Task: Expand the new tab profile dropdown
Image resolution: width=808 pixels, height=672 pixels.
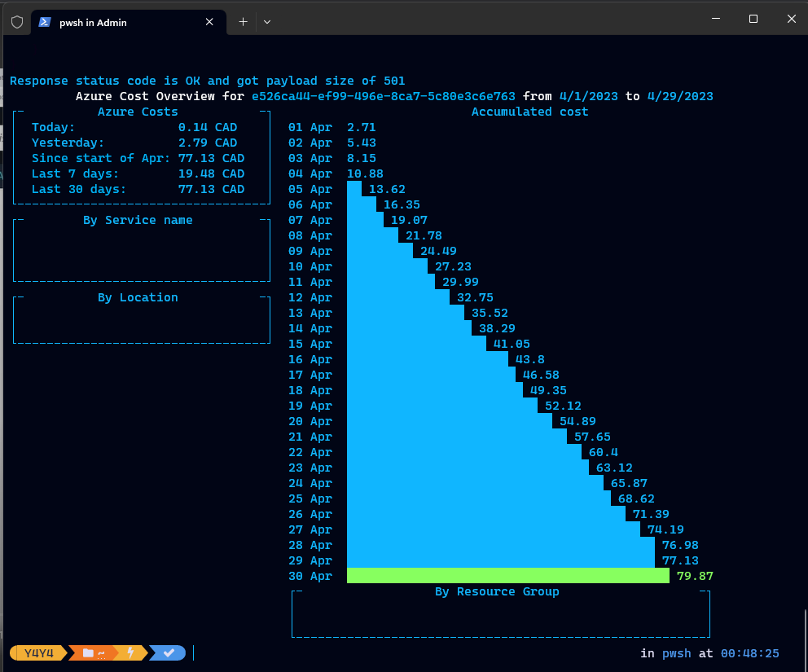Action: [x=267, y=22]
